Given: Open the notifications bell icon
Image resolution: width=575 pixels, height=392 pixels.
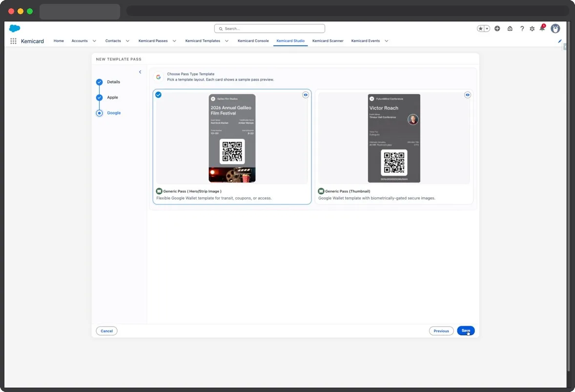Looking at the screenshot, I should click(x=542, y=28).
